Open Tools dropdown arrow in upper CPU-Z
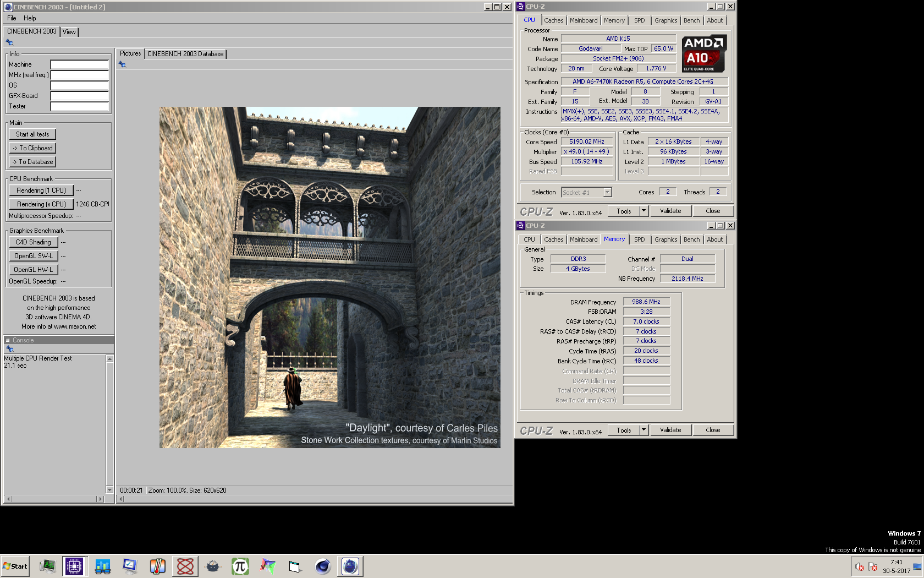This screenshot has width=924, height=578. pos(644,211)
